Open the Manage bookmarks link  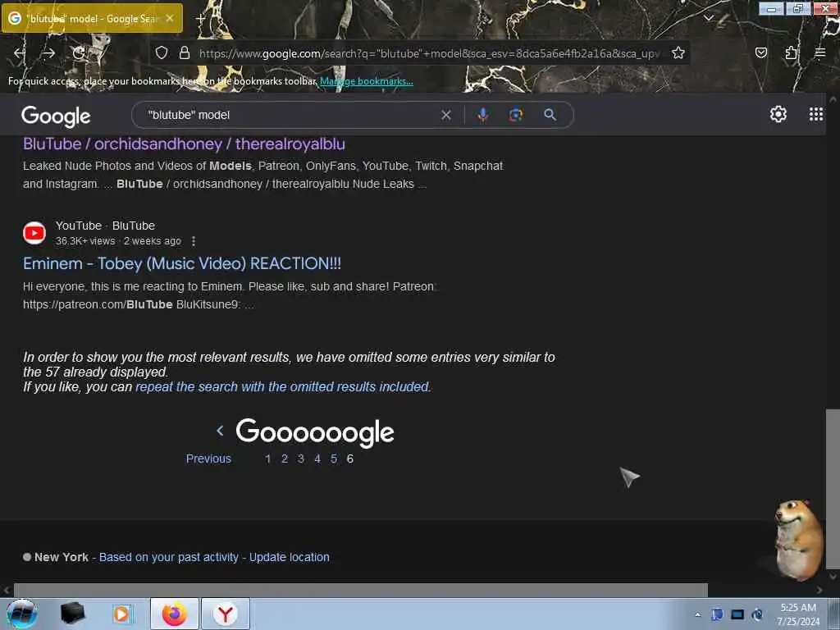[x=367, y=81]
